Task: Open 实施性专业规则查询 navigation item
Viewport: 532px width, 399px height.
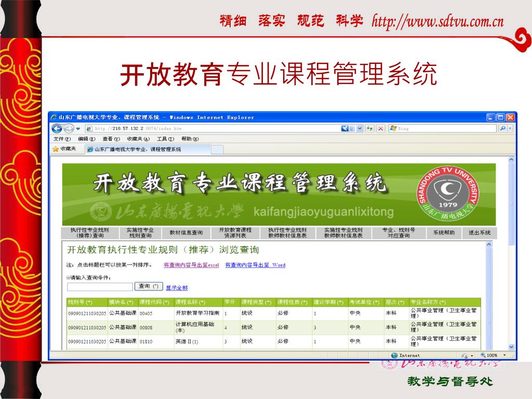Action: [x=140, y=233]
